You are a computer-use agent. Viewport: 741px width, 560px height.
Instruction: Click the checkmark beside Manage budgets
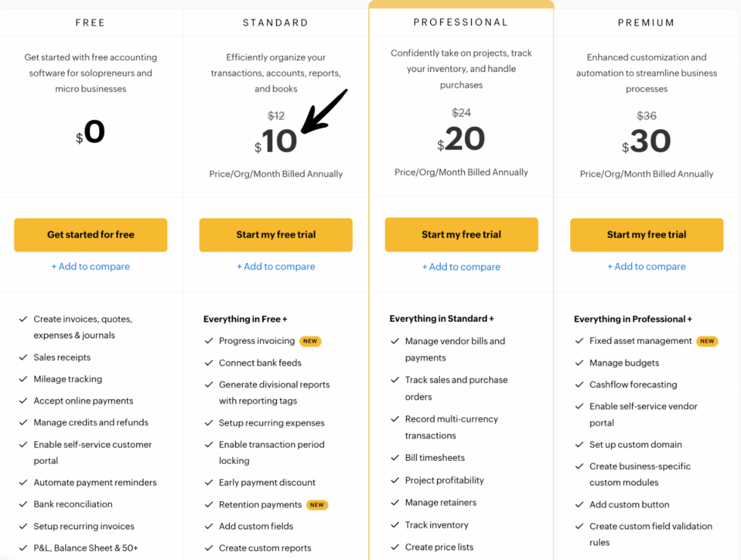pos(581,363)
